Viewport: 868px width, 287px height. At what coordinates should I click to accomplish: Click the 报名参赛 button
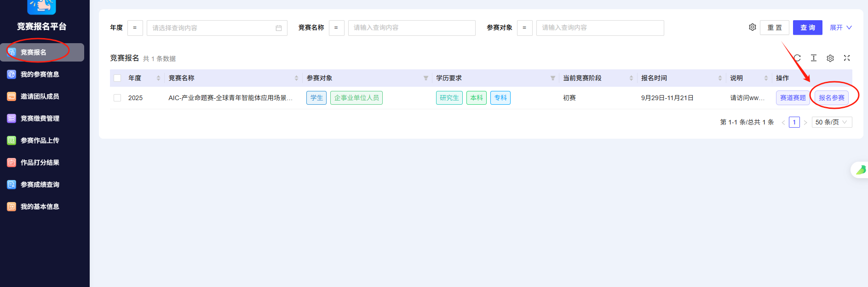pos(832,98)
